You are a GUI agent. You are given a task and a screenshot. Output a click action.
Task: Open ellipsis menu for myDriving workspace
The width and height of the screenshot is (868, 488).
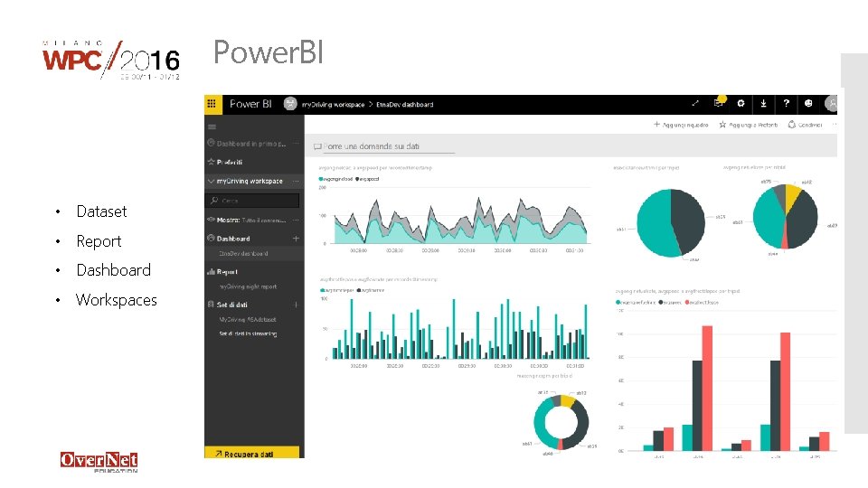point(297,181)
